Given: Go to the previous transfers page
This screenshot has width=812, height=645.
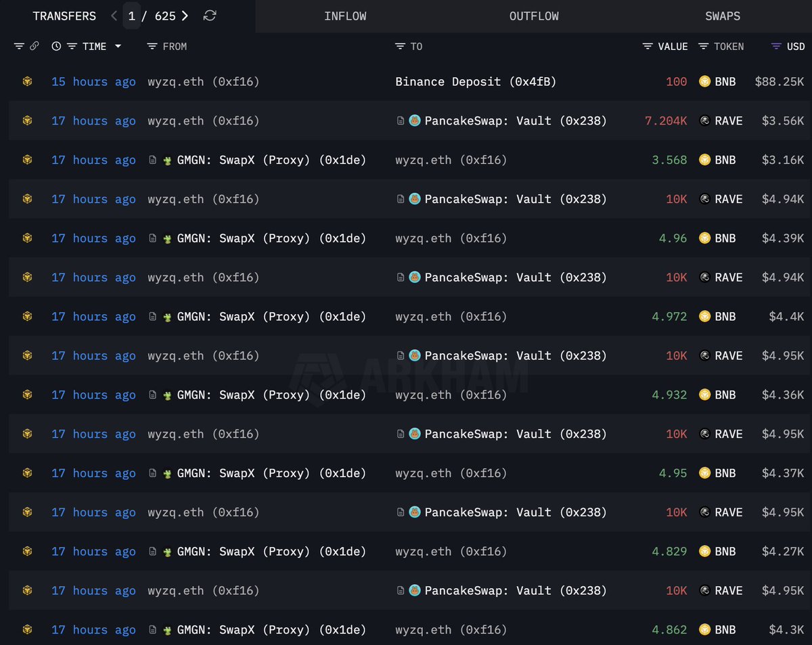Looking at the screenshot, I should (114, 16).
